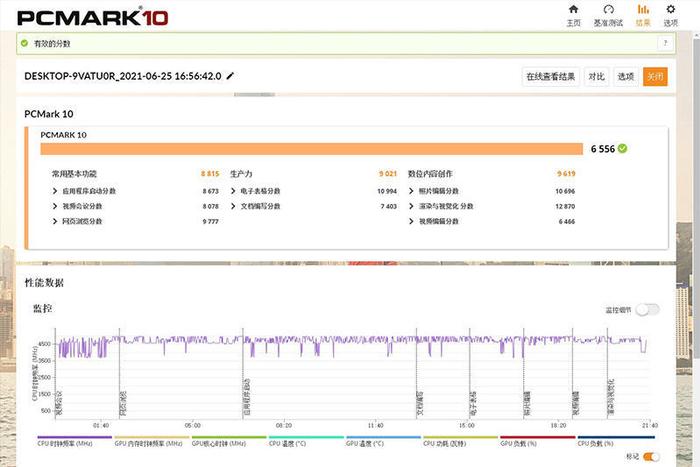Click the 数位内容创作 score 9 619
This screenshot has height=467, width=700.
566,174
